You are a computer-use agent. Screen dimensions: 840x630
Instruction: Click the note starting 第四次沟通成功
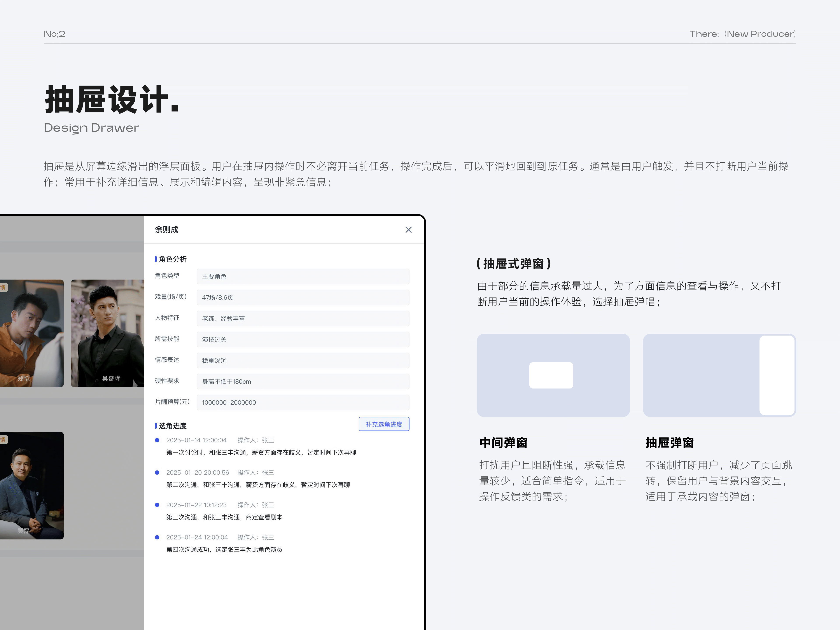[224, 549]
